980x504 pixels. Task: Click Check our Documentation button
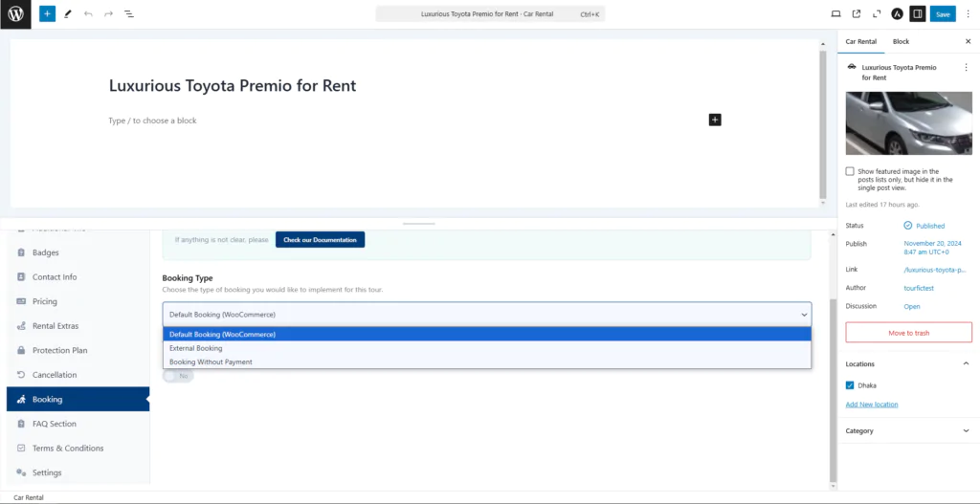coord(320,239)
